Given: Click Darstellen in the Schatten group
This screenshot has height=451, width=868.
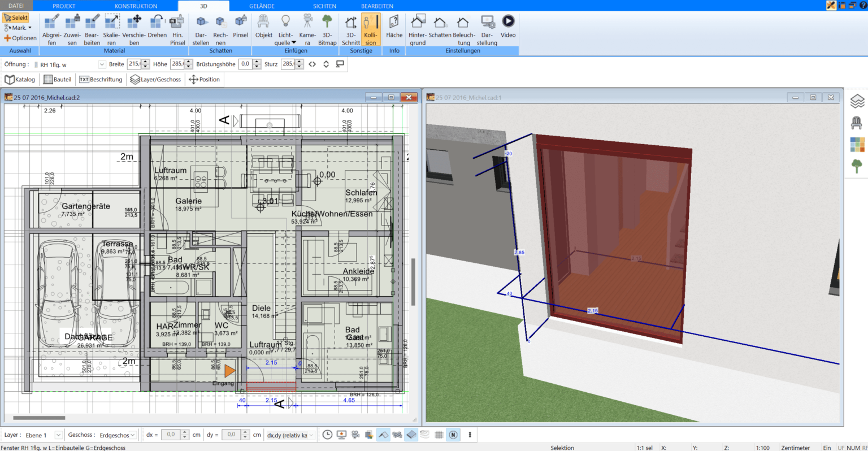Looking at the screenshot, I should (201, 29).
